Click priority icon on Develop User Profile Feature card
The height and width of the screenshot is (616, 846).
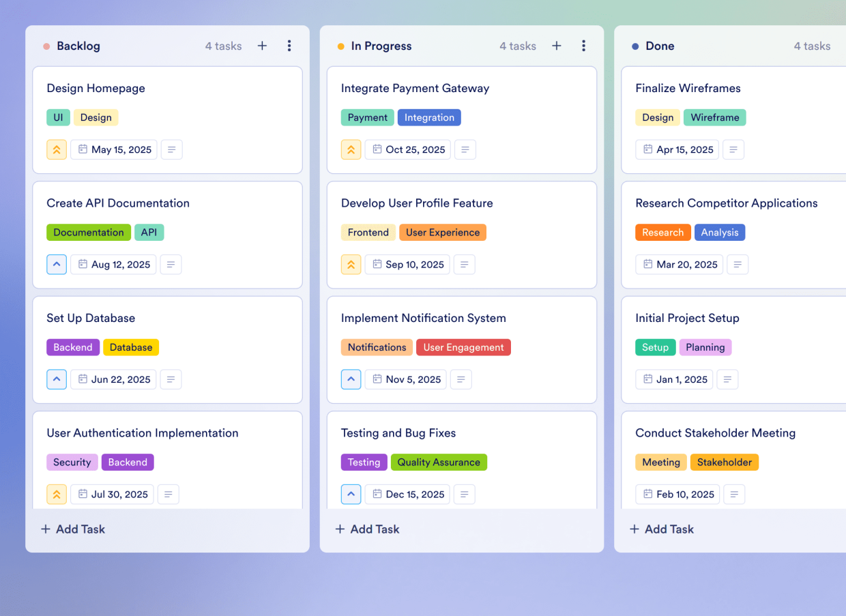(x=351, y=264)
